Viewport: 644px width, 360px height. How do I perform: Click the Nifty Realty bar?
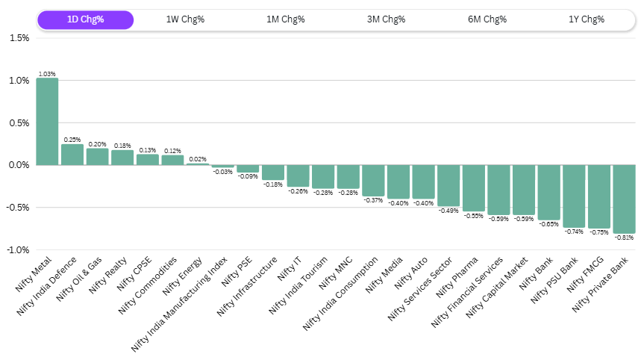122,158
